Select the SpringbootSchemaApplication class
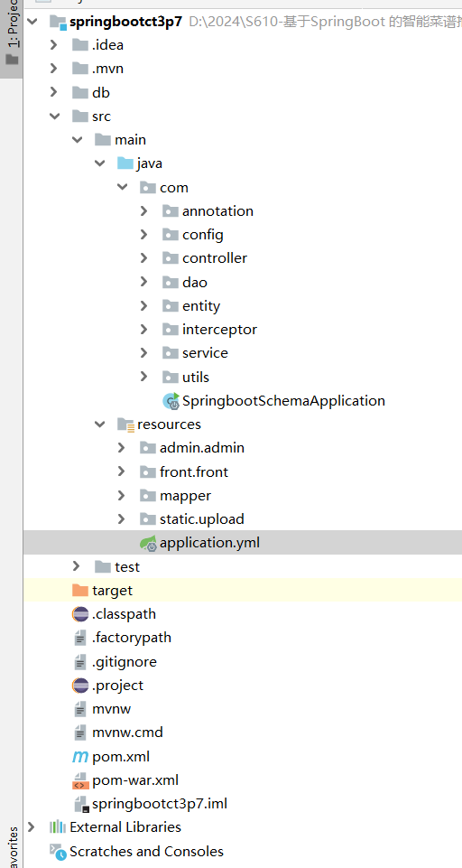Viewport: 462px width, 868px height. pyautogui.click(x=283, y=401)
